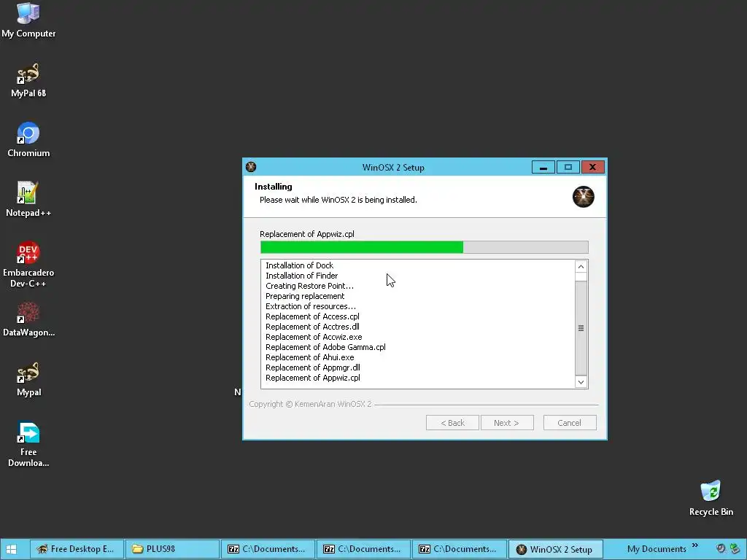Select 'Replacement of Accwiz.exe' log line

coord(314,337)
